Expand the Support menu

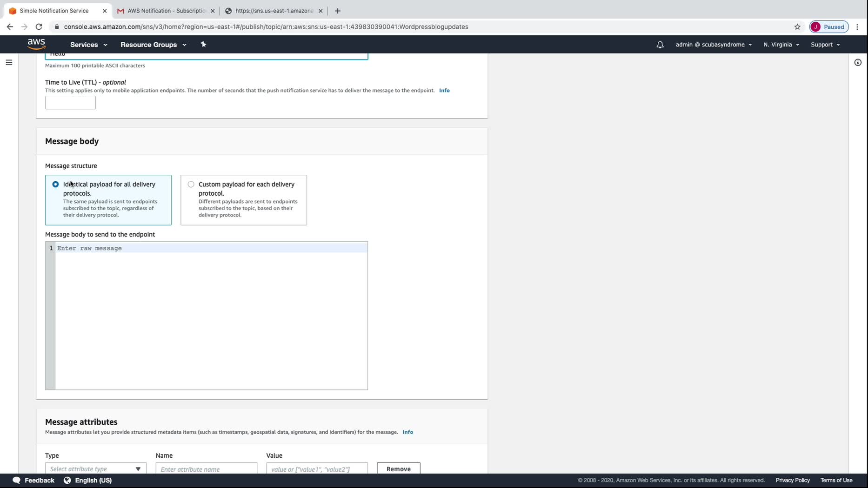(825, 45)
